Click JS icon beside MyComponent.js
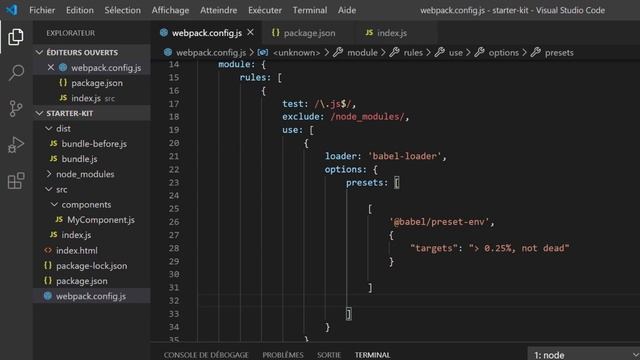Viewport: 640px width, 360px height. click(x=59, y=220)
